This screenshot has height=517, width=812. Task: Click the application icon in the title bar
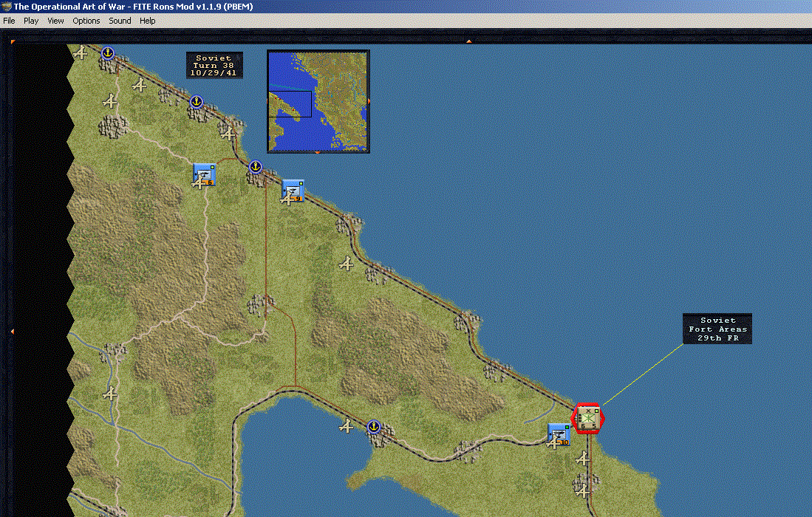pyautogui.click(x=6, y=7)
